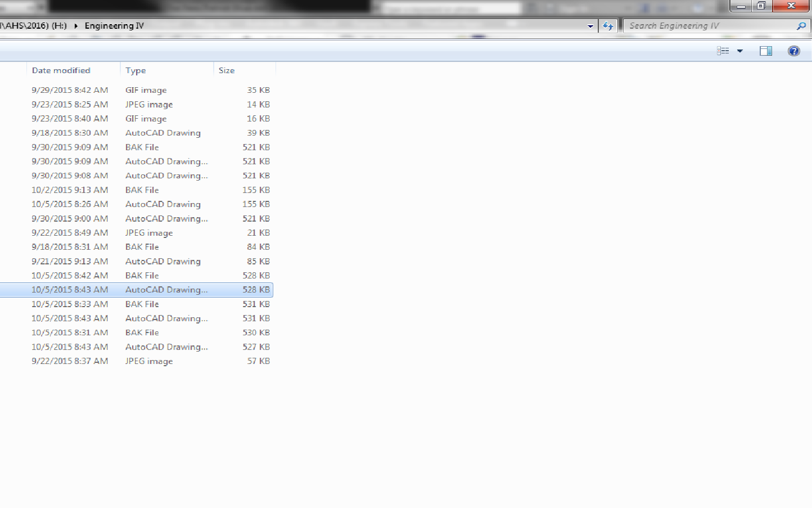Click the highlighted 528 KB AutoCAD Drawing row
812x508 pixels.
(136, 290)
